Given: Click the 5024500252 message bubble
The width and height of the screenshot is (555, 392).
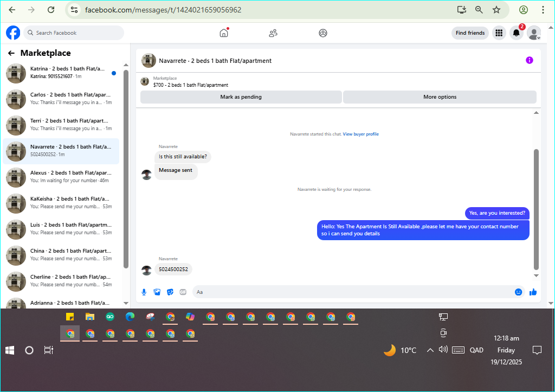Looking at the screenshot, I should coord(173,269).
